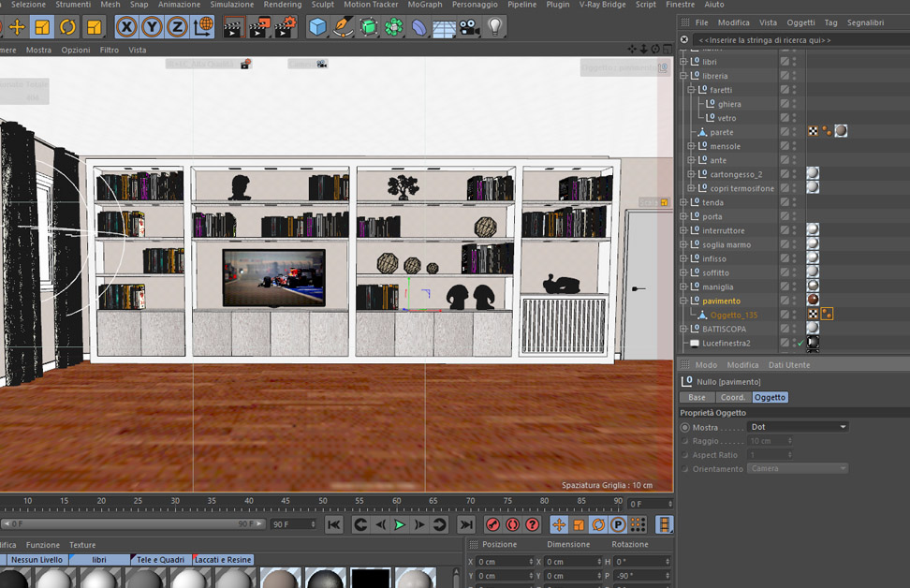Expand the ante group
This screenshot has height=588, width=910.
tap(691, 159)
